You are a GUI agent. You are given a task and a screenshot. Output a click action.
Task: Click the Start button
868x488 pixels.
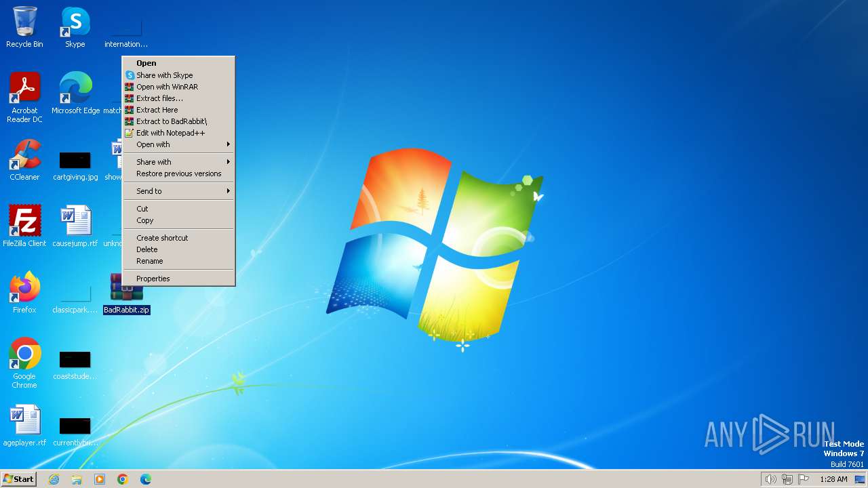[19, 479]
